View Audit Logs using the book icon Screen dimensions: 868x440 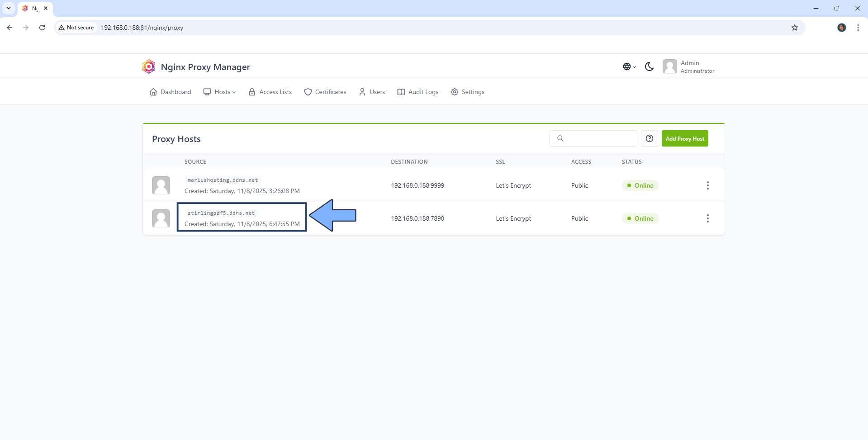(401, 92)
